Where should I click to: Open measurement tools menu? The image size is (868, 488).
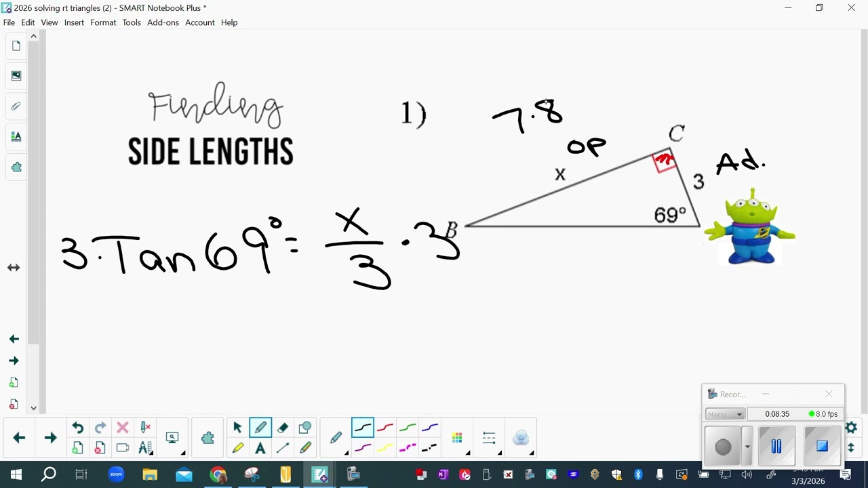tap(145, 448)
